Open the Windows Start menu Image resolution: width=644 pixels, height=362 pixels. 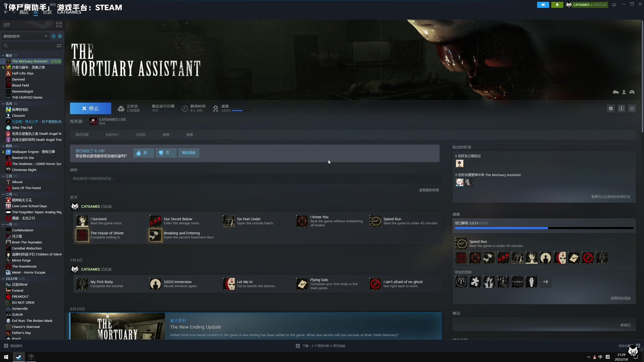[6, 357]
